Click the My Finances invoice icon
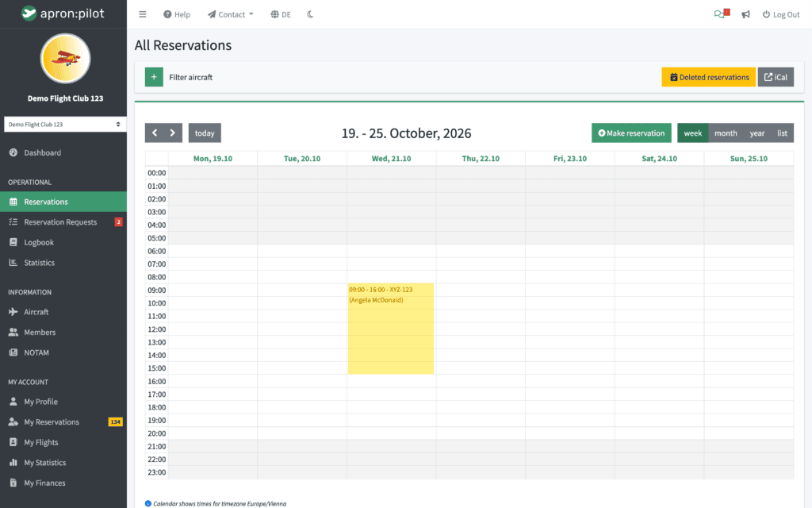The image size is (812, 508). pyautogui.click(x=13, y=483)
